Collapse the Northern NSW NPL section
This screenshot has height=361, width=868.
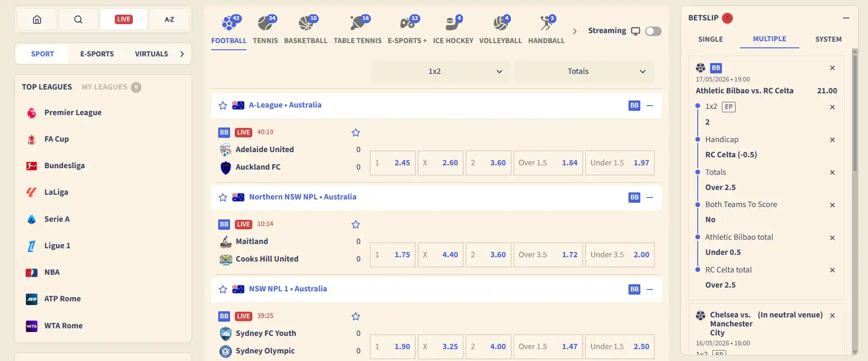click(x=650, y=197)
